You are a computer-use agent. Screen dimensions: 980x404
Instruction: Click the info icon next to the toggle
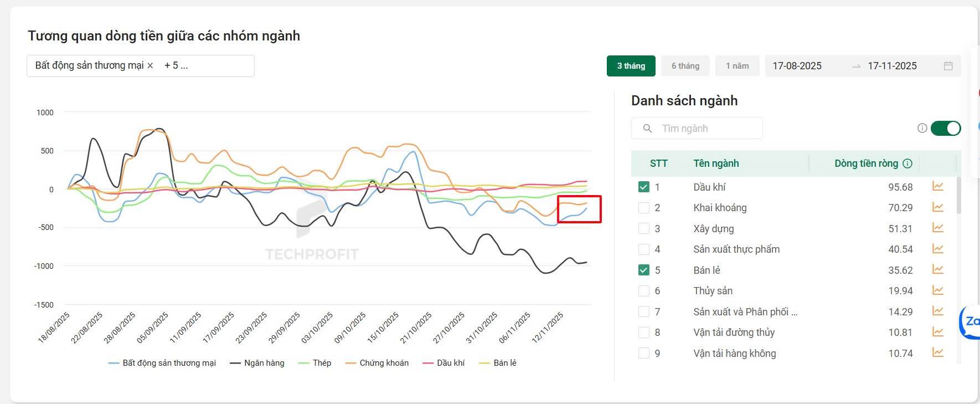(922, 129)
